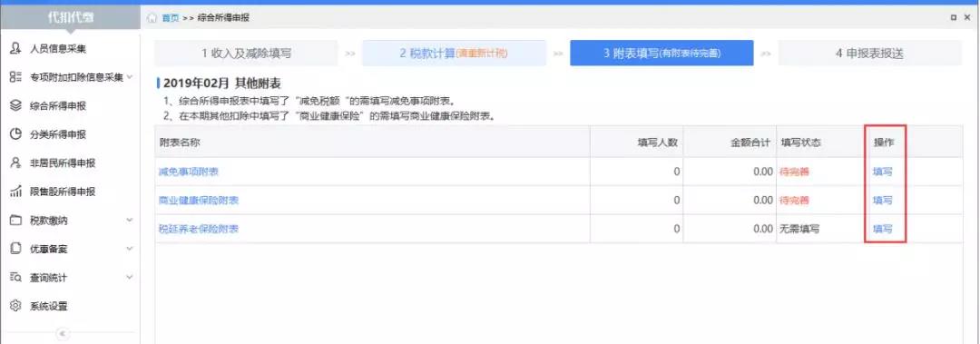Click the 系统设置 gear icon

15,306
